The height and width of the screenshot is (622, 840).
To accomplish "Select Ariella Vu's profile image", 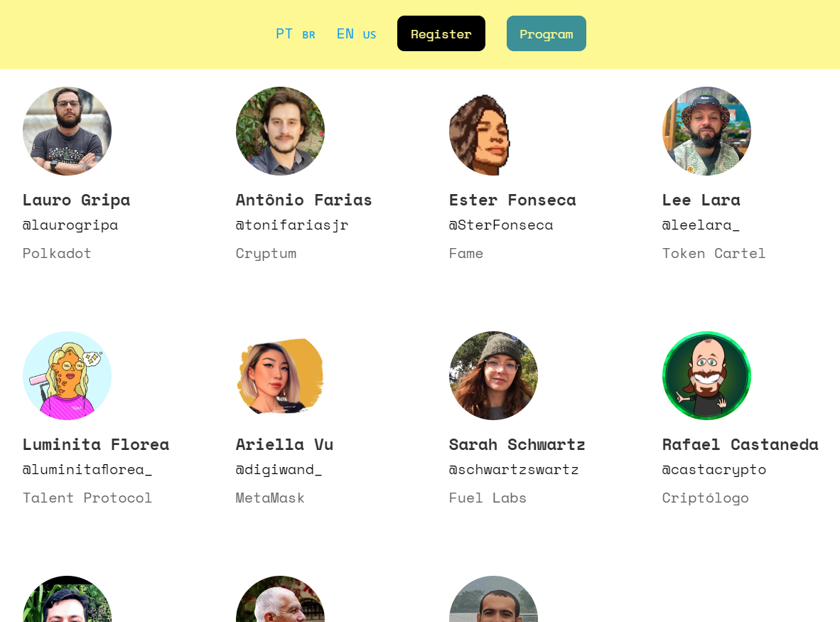I will (x=280, y=375).
